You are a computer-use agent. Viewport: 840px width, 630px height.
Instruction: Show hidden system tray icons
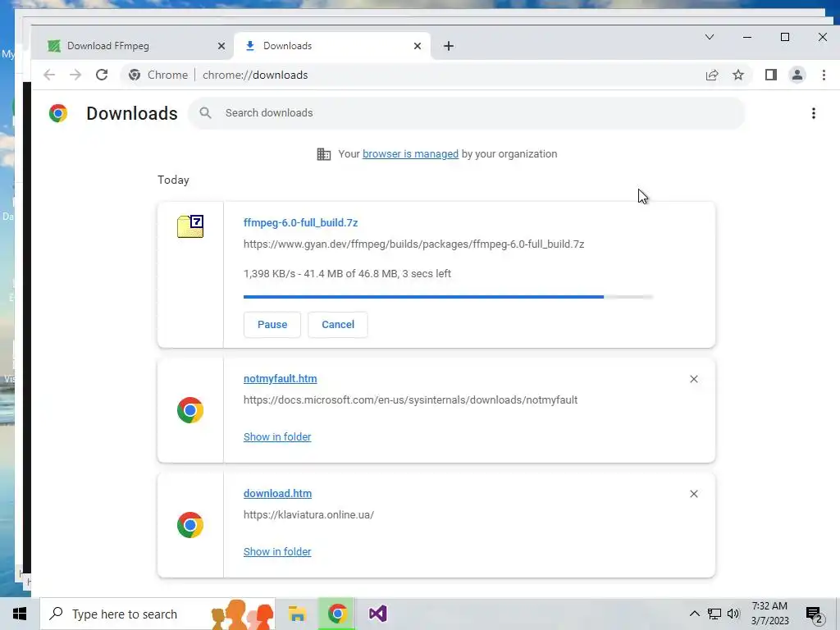pyautogui.click(x=694, y=614)
